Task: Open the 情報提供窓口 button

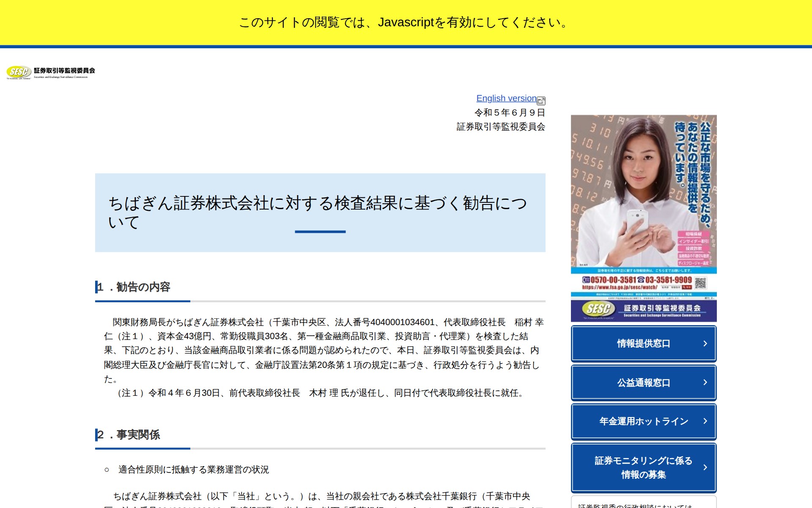Action: click(643, 343)
